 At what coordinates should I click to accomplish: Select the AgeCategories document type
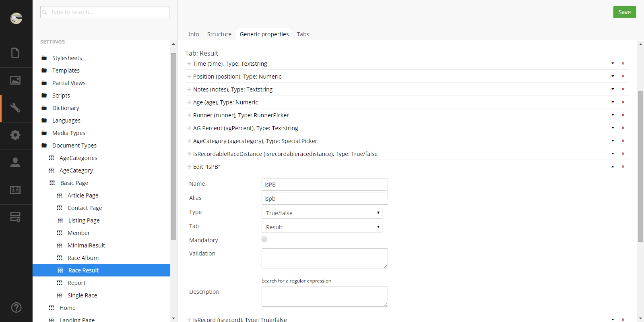[x=78, y=158]
